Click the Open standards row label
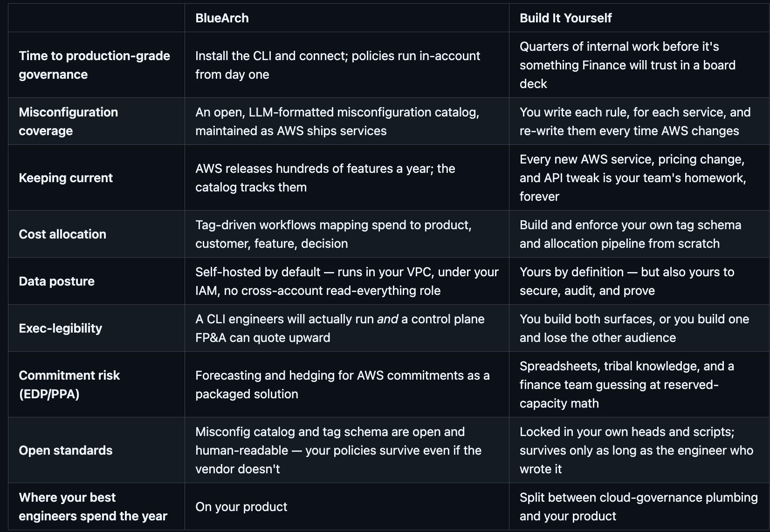This screenshot has height=532, width=770. (66, 450)
